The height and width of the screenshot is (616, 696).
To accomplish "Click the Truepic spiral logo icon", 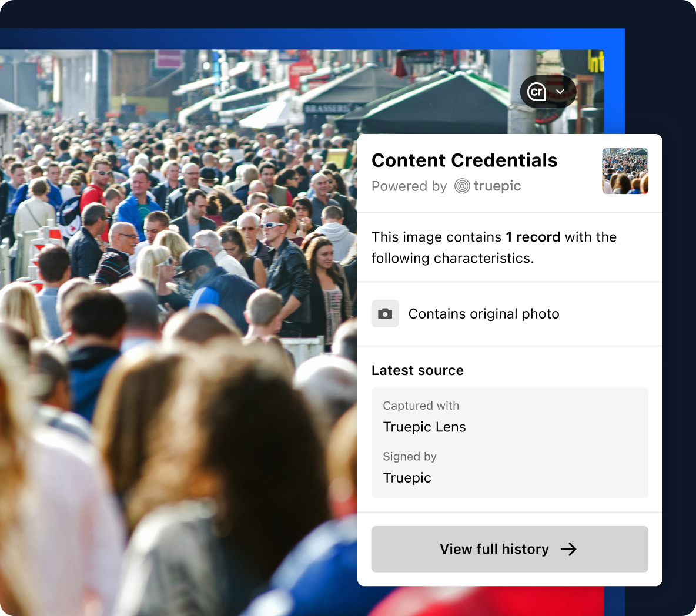I will click(x=461, y=186).
